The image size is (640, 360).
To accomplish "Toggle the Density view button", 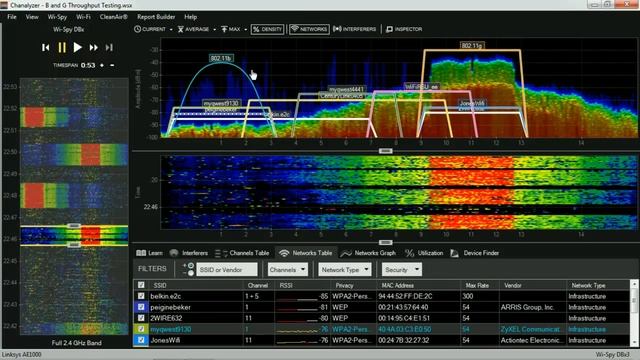I will (x=267, y=29).
